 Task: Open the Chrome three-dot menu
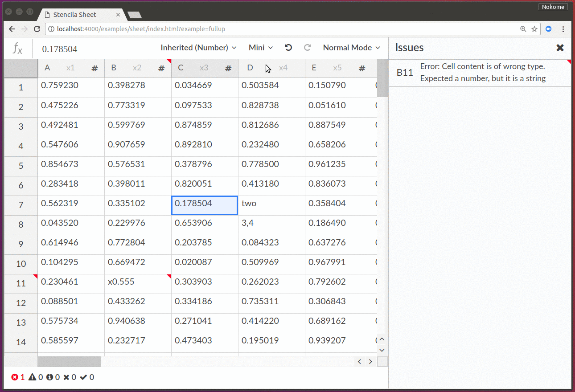click(563, 29)
